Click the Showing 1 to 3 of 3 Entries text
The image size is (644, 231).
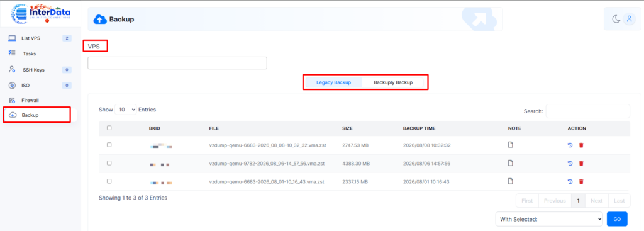[x=133, y=198]
